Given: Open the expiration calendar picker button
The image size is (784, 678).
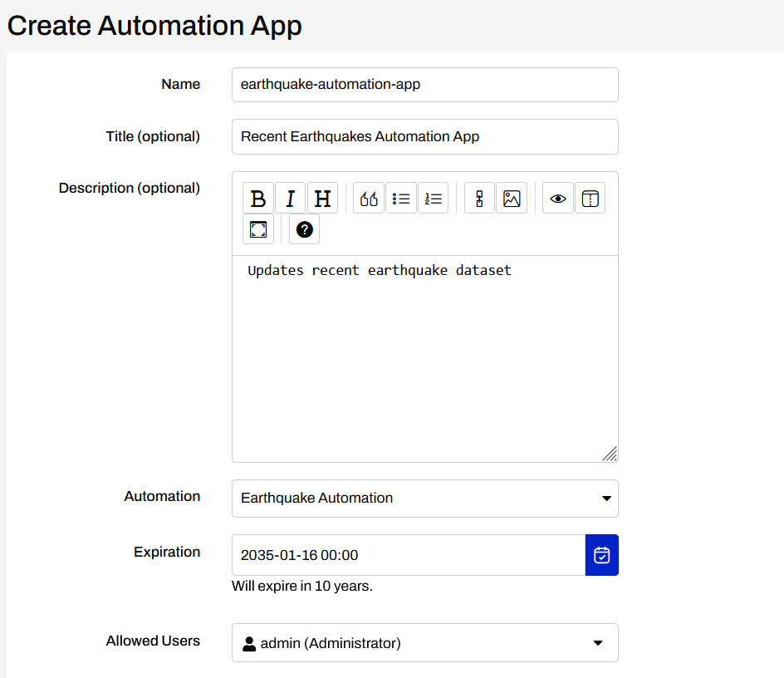Looking at the screenshot, I should [602, 555].
